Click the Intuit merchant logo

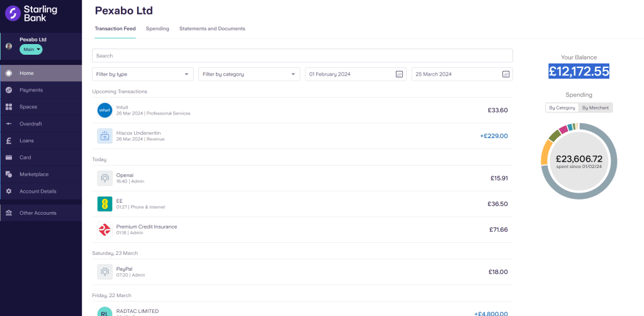[x=105, y=110]
